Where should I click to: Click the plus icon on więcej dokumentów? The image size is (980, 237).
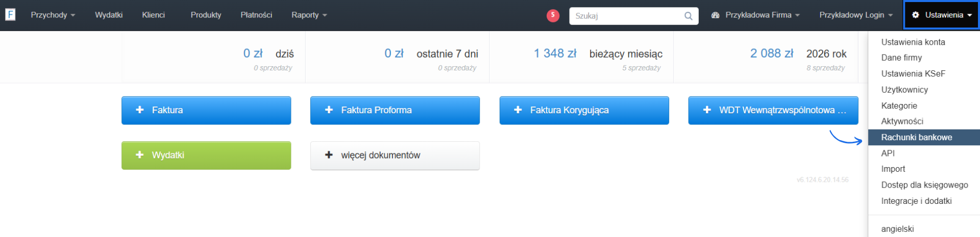coord(329,155)
